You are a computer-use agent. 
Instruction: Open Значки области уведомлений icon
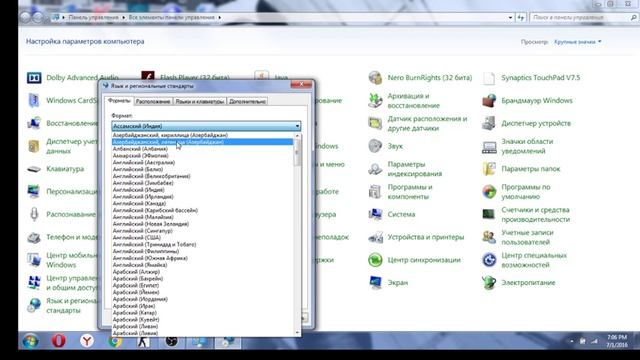point(489,146)
